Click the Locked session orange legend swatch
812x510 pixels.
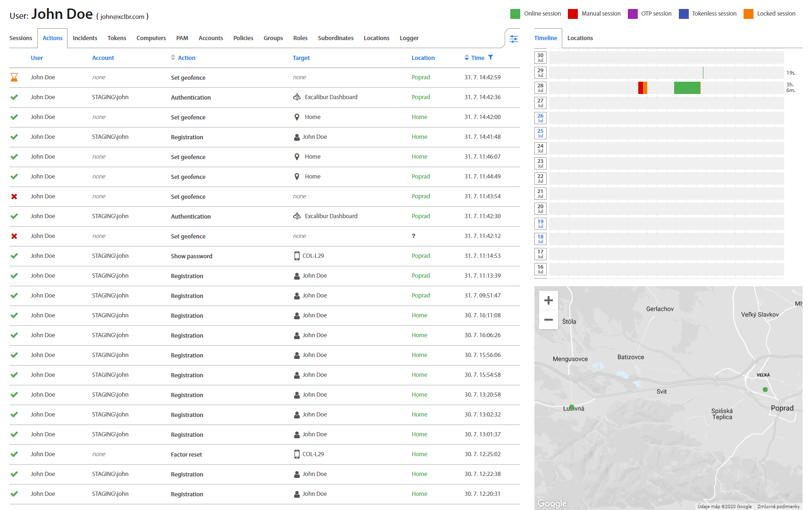click(748, 14)
